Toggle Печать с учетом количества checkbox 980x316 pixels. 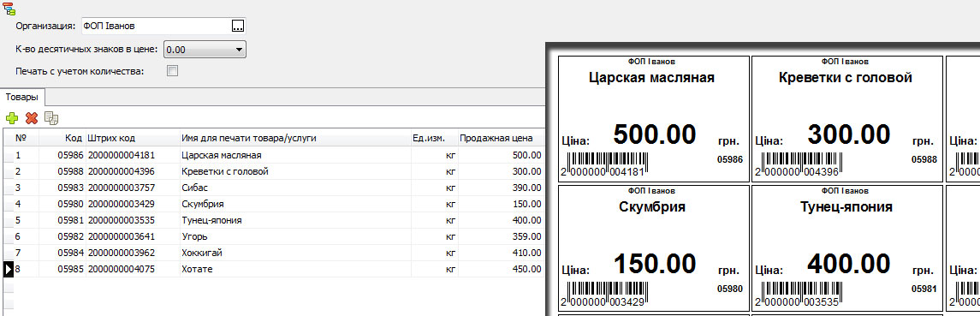pos(173,71)
